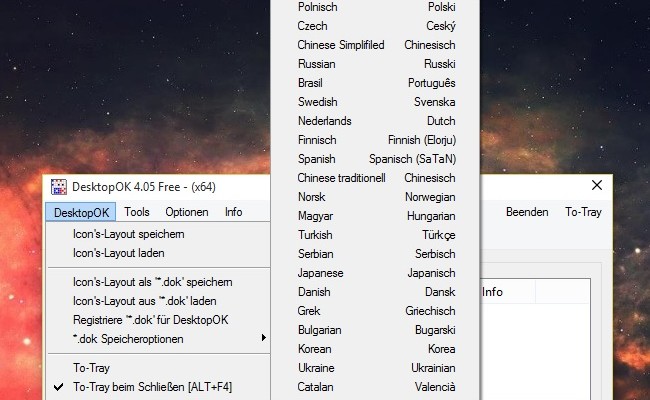
Task: Select Turkish language
Action: [376, 235]
